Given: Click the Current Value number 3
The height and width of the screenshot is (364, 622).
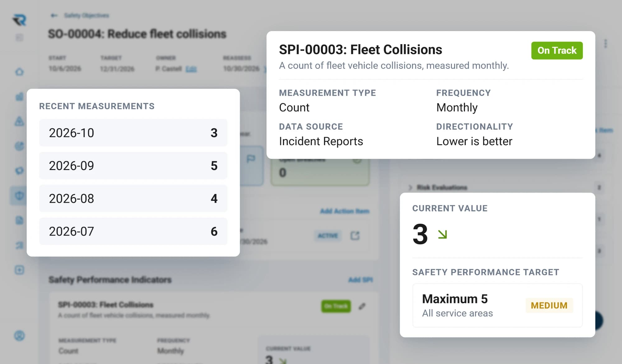Looking at the screenshot, I should coord(420,234).
